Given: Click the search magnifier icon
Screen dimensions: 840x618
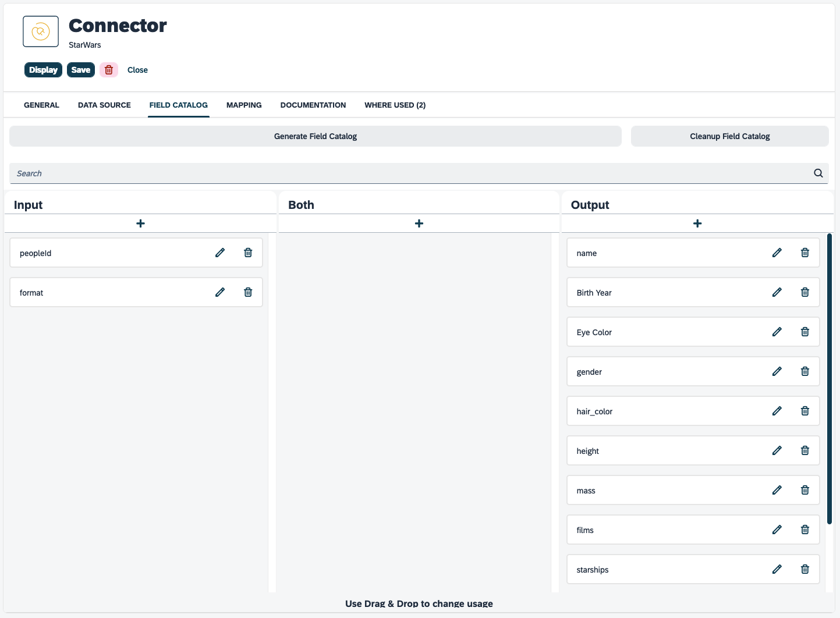Looking at the screenshot, I should pos(818,173).
